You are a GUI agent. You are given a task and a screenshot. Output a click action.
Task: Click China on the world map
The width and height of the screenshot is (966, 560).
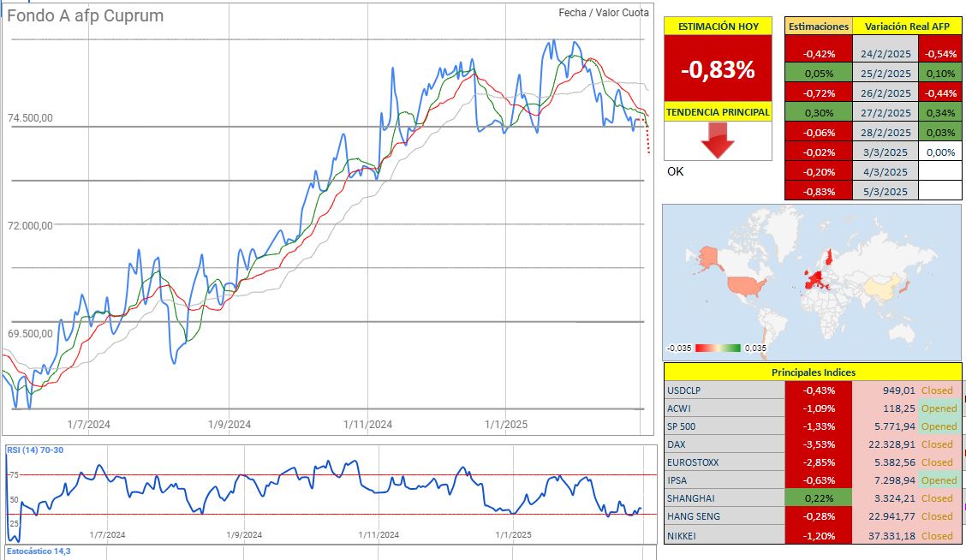coord(881,287)
